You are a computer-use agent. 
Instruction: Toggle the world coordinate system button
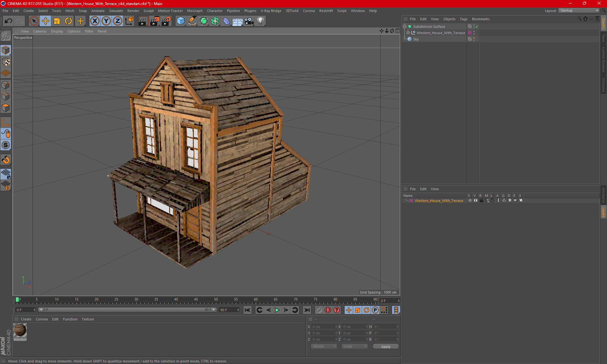tap(129, 21)
